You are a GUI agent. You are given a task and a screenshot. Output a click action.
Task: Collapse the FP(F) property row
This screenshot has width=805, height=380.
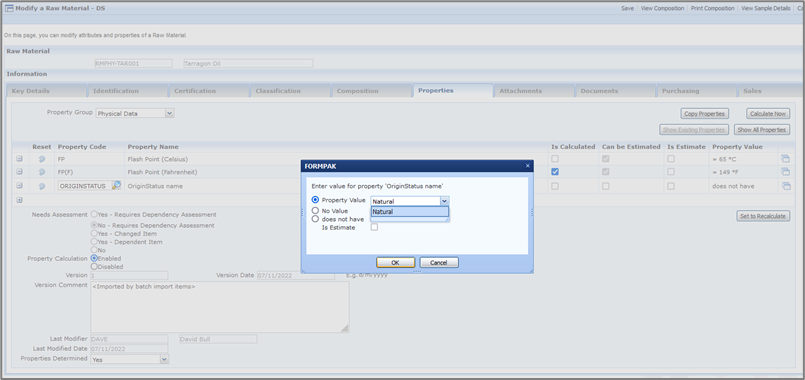click(20, 172)
